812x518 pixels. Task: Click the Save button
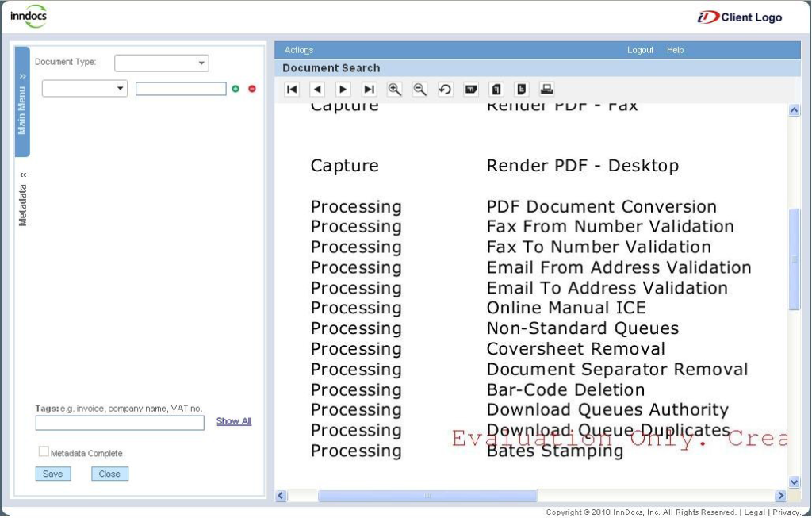point(53,474)
